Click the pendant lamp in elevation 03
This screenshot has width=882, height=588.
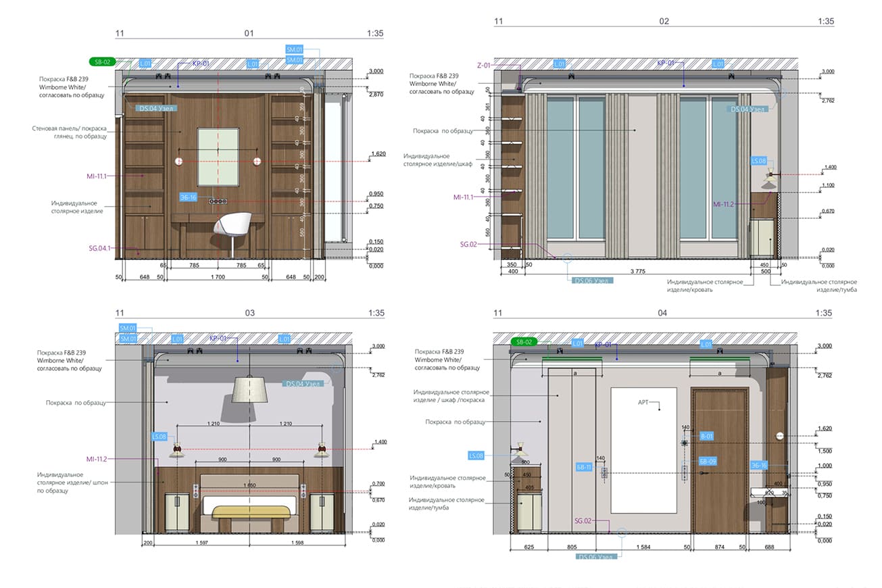[x=251, y=389]
